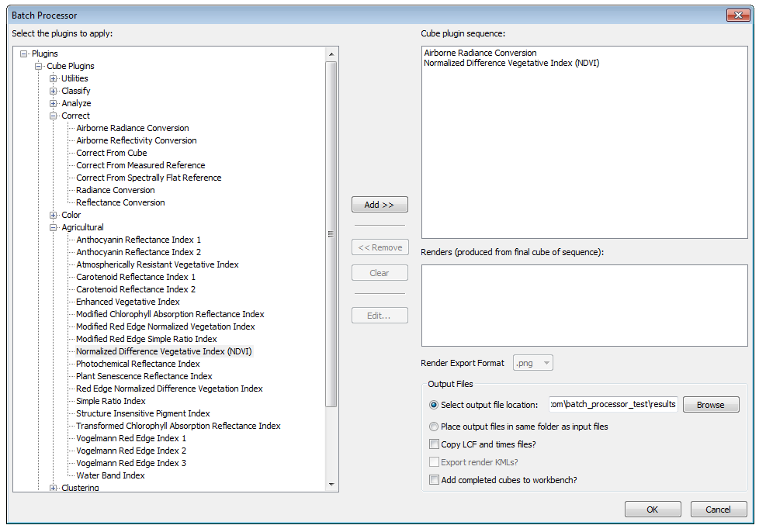Select Place output files in same folder

pos(434,427)
